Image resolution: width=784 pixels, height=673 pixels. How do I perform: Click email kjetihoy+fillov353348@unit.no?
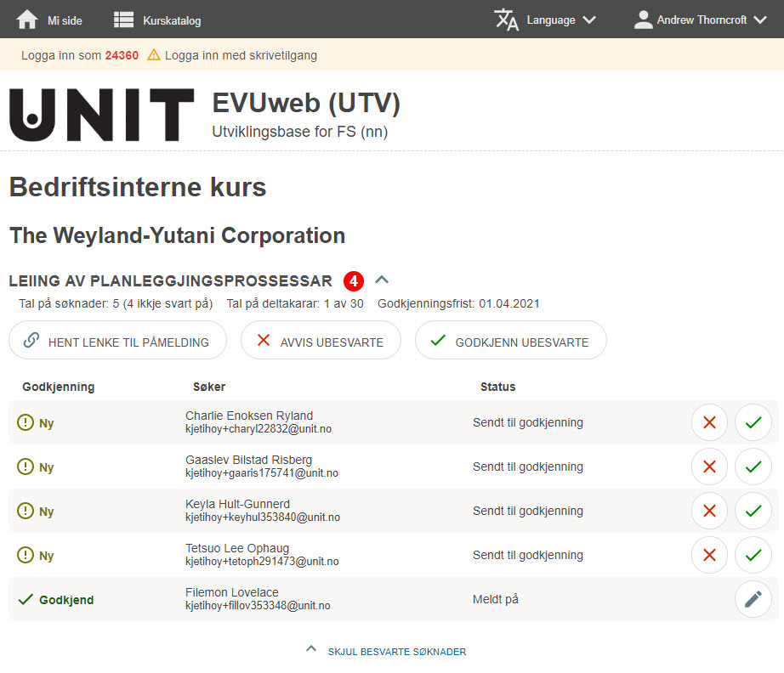[x=258, y=606]
